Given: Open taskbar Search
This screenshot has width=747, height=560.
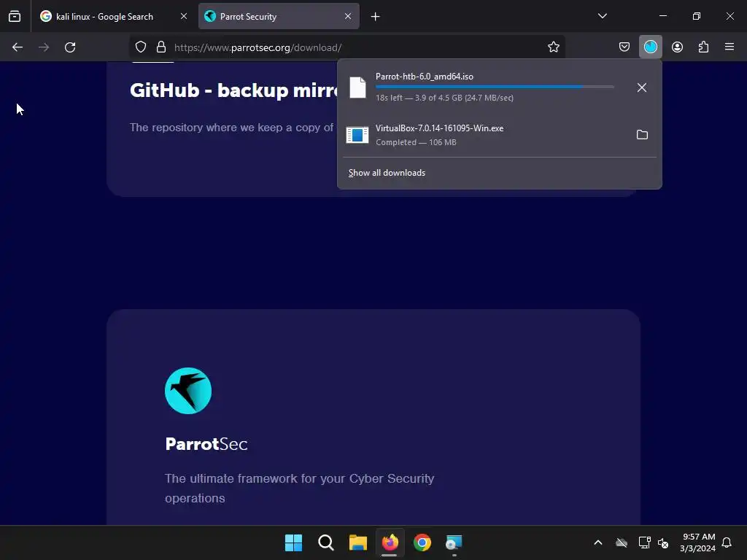Looking at the screenshot, I should click(x=326, y=542).
